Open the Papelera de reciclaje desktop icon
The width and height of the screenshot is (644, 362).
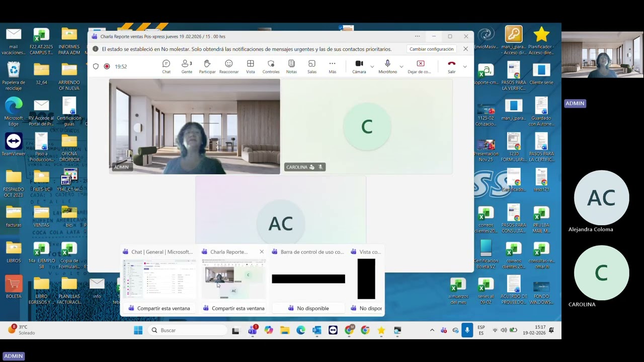pyautogui.click(x=14, y=76)
